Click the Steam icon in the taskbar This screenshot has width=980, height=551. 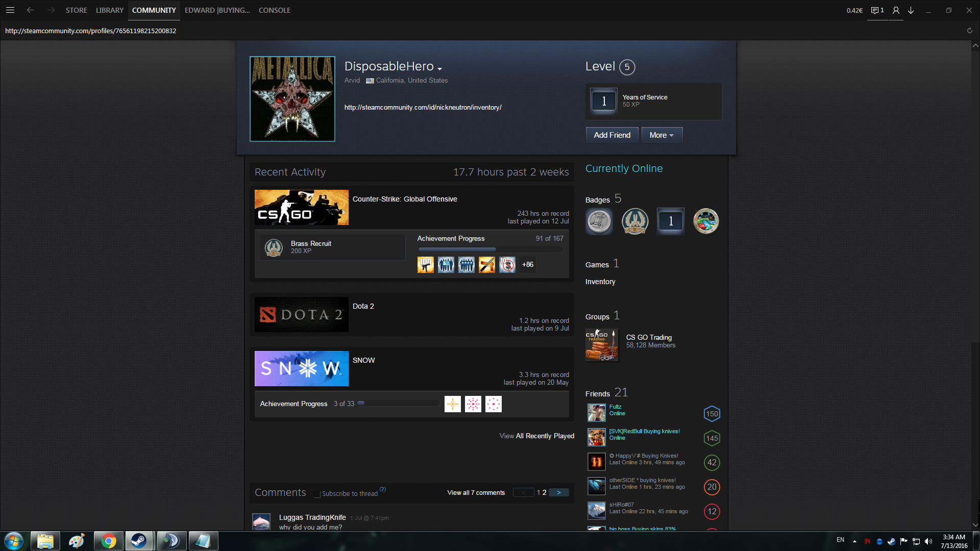[x=139, y=541]
